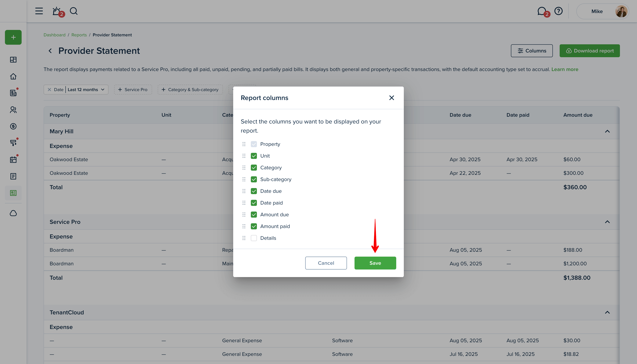This screenshot has height=364, width=637.
Task: Uncheck the Amount paid column checkbox
Action: 254,226
